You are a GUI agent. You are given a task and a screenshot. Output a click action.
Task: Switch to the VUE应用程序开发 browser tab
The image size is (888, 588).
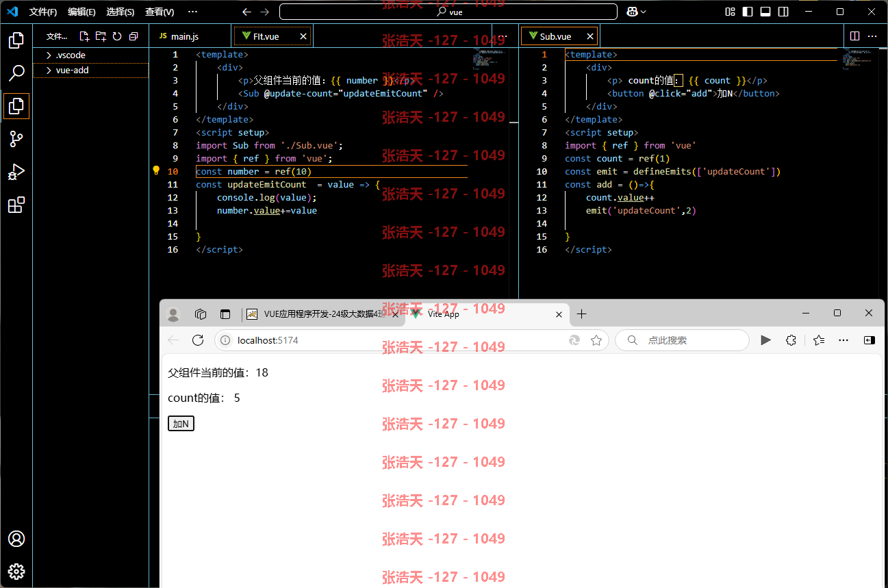[x=322, y=314]
